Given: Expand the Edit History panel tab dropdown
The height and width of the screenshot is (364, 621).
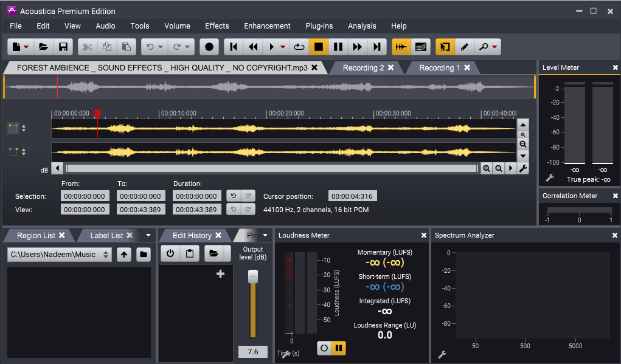Looking at the screenshot, I should 265,235.
